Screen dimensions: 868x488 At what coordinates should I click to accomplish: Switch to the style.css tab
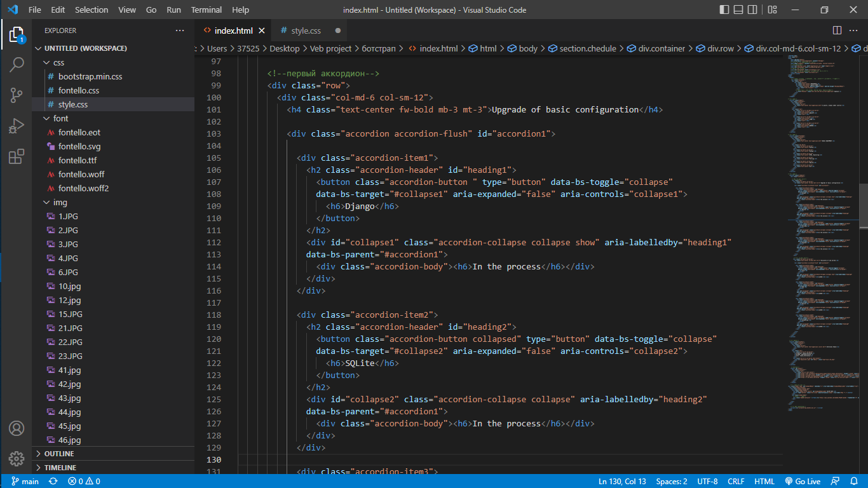pos(306,30)
